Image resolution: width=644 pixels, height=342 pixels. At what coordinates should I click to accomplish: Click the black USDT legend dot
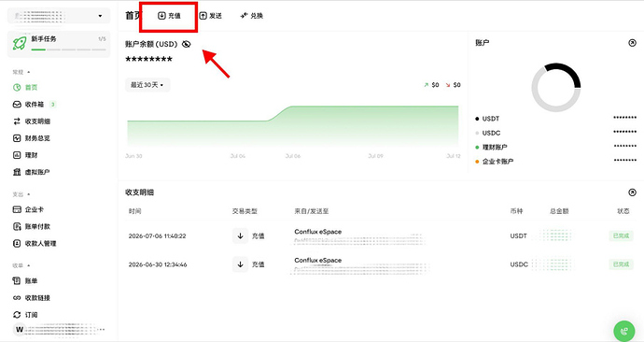477,119
